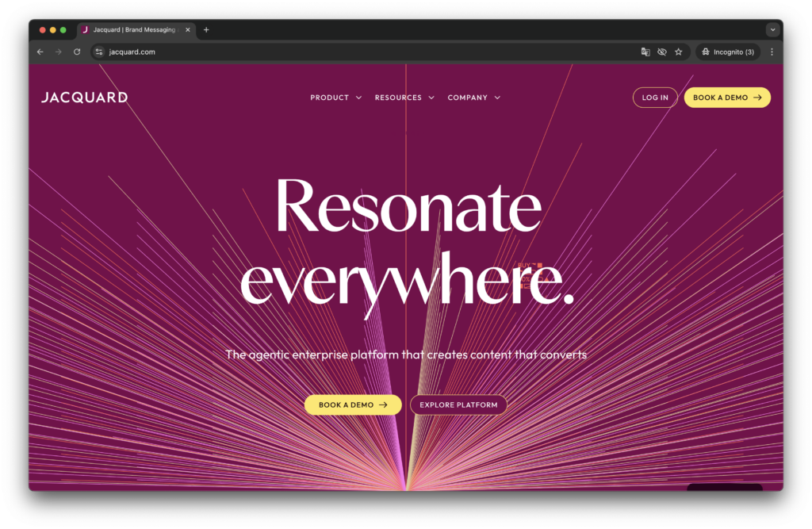Image resolution: width=812 pixels, height=529 pixels.
Task: Click the Jacquard logo in the header
Action: 84,98
